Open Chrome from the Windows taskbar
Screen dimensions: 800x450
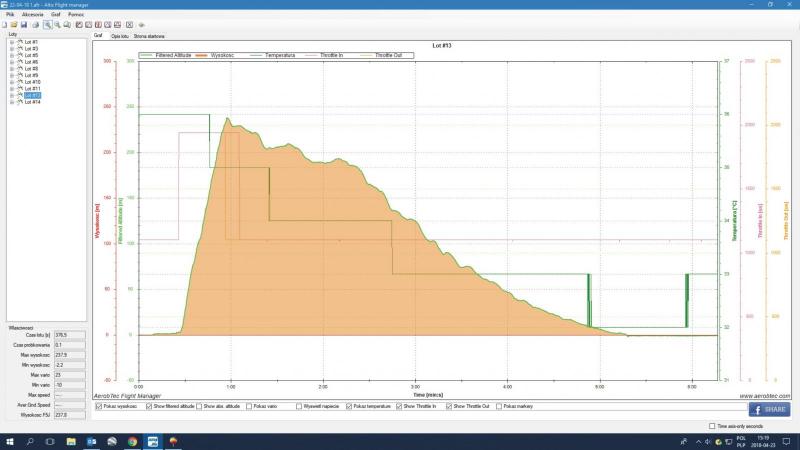[132, 440]
